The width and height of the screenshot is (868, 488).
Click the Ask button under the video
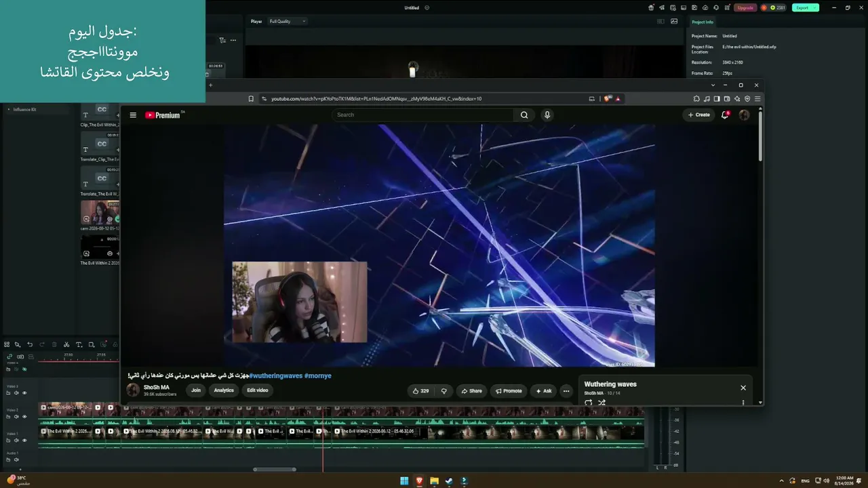543,390
